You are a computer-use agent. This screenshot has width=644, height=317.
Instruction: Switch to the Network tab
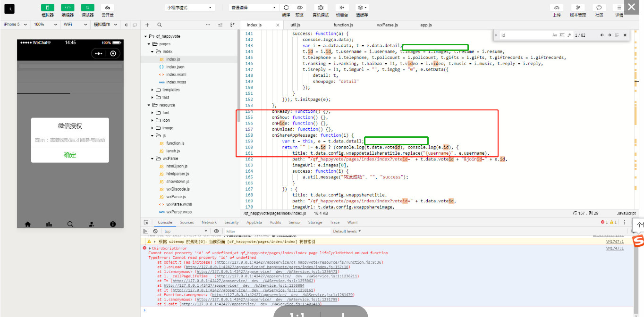(x=209, y=222)
